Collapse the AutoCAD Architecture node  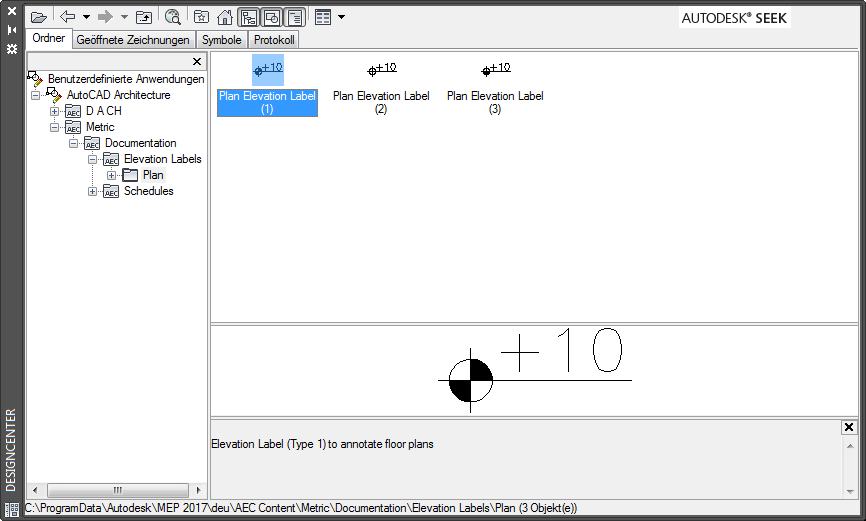35,95
